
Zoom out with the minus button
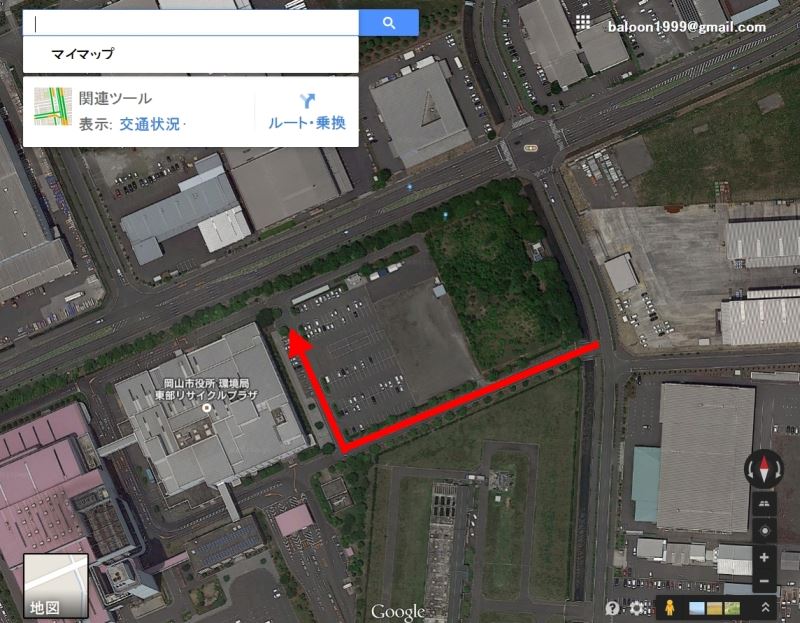pos(764,581)
